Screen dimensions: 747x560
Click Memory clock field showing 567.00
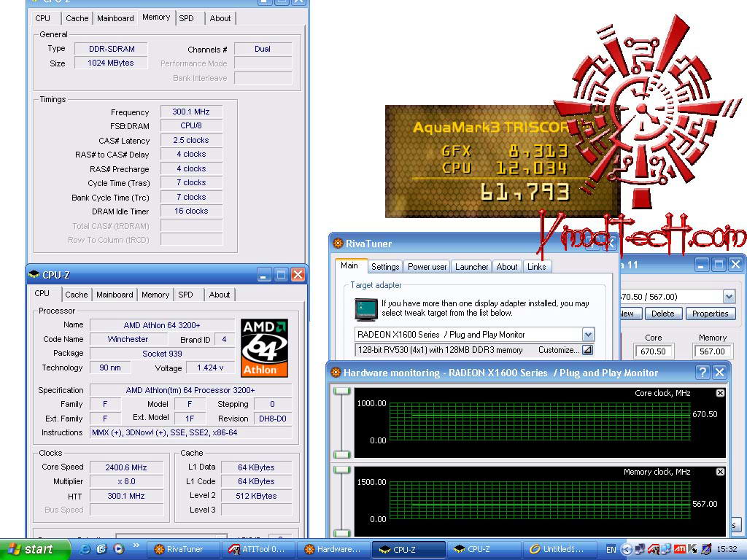712,351
